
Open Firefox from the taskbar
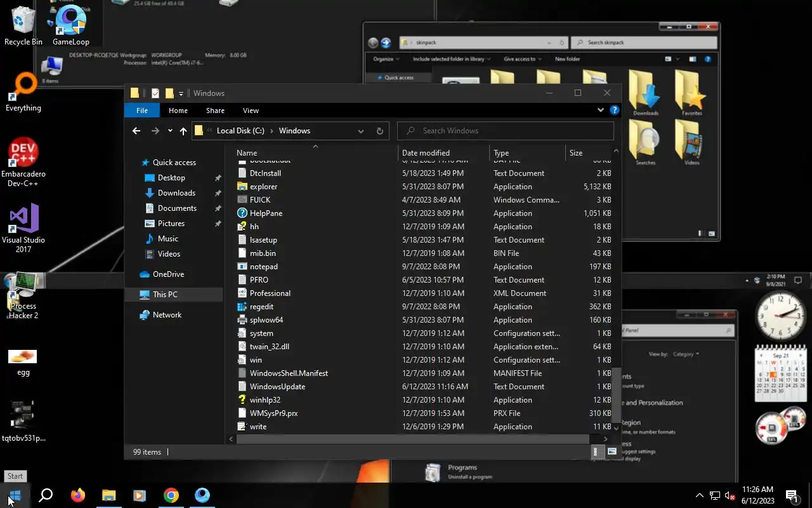[x=78, y=495]
